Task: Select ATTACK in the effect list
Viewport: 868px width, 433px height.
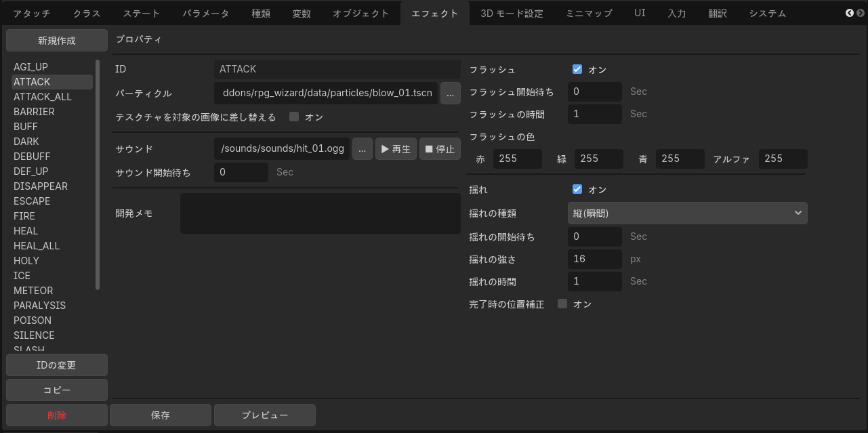Action: [x=51, y=82]
